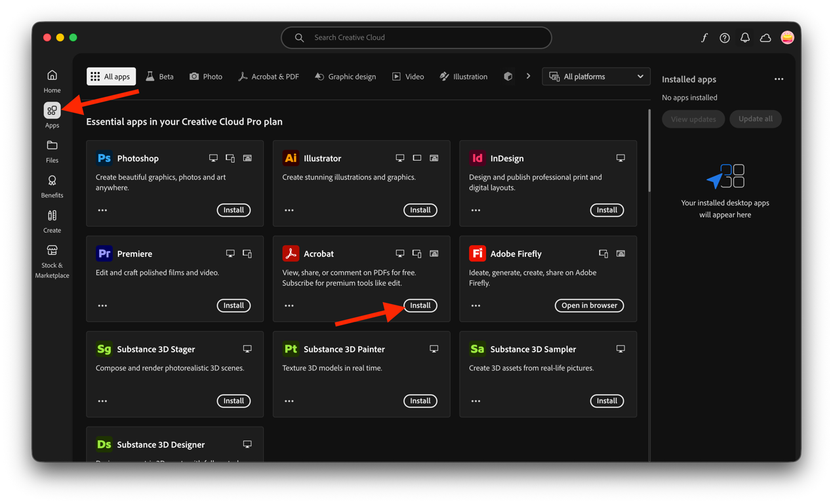Open Substance 3D Painter more options
This screenshot has width=833, height=504.
click(289, 401)
